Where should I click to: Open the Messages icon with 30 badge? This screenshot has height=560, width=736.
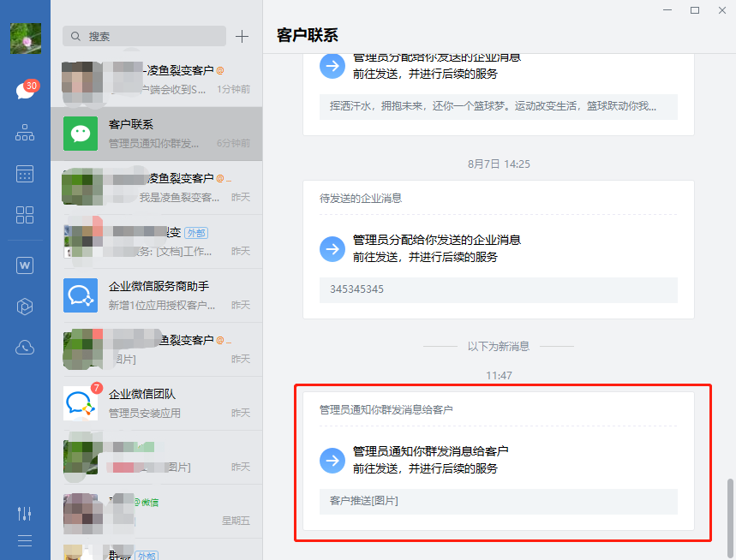(25, 91)
